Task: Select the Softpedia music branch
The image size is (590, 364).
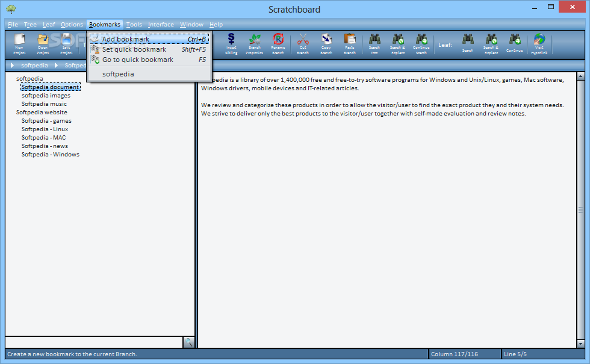Action: pos(44,103)
